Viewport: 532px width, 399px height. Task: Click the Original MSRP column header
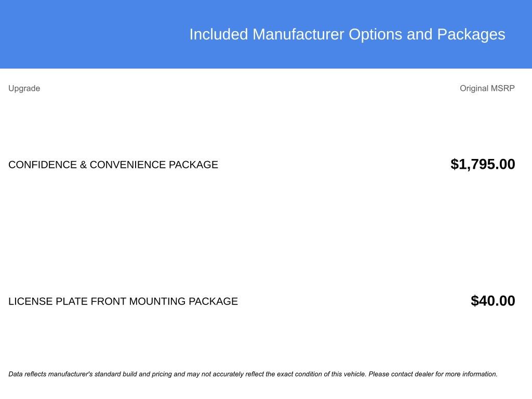point(487,88)
